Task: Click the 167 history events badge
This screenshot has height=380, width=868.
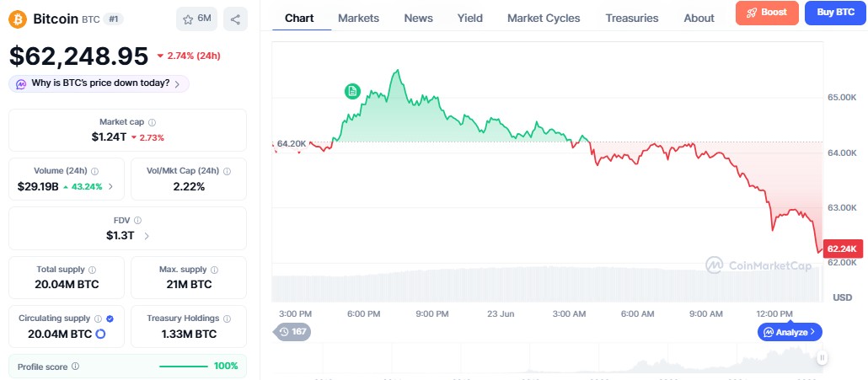Action: tap(292, 332)
